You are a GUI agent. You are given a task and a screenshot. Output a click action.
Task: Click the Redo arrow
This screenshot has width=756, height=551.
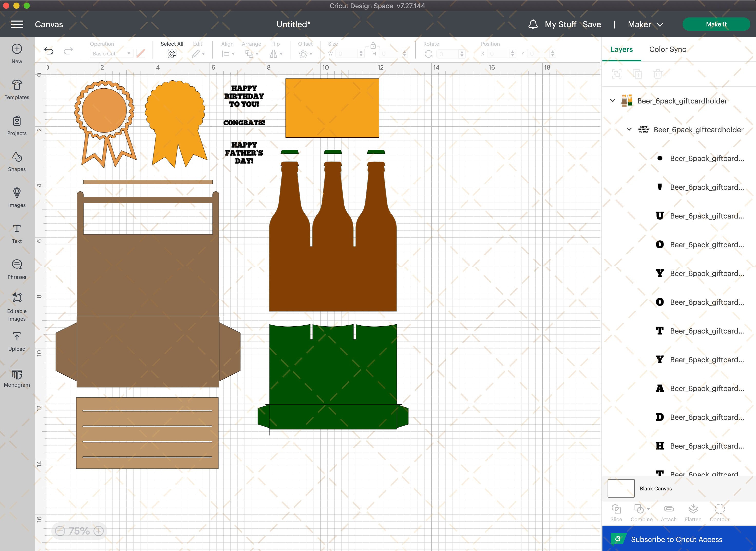(x=68, y=51)
